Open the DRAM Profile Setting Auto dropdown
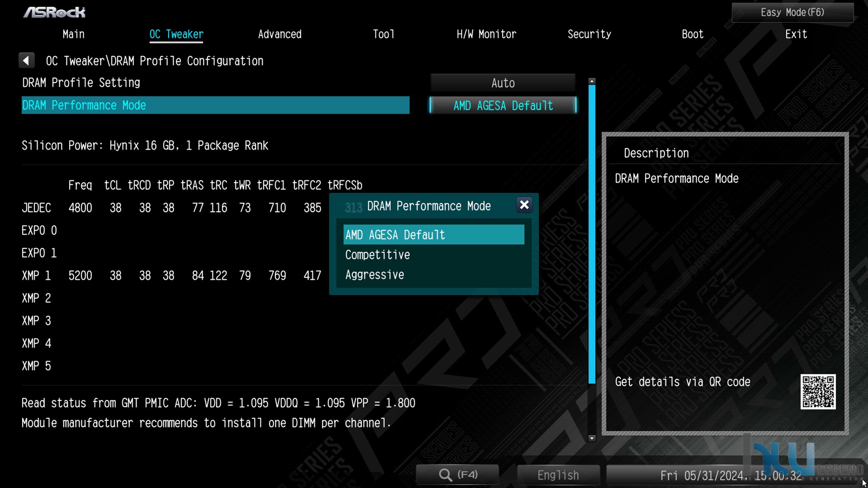Image resolution: width=868 pixels, height=488 pixels. pos(503,83)
